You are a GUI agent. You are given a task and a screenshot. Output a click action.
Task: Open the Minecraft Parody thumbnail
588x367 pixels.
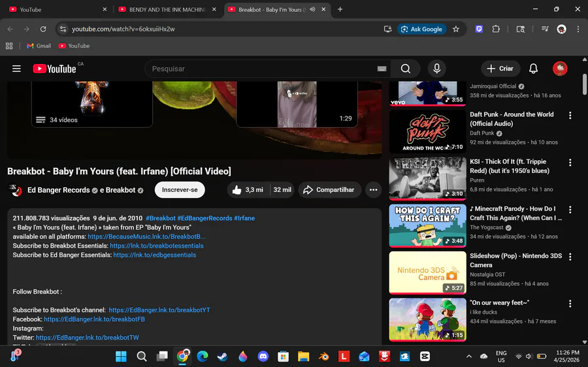(x=427, y=226)
